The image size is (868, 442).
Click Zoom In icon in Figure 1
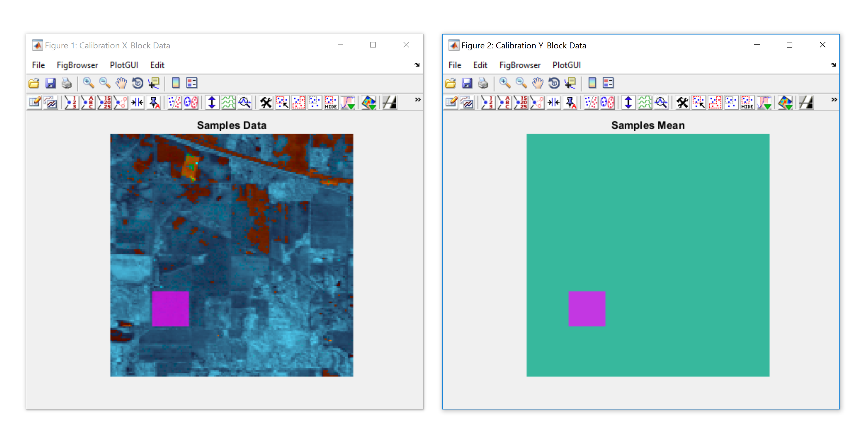88,83
